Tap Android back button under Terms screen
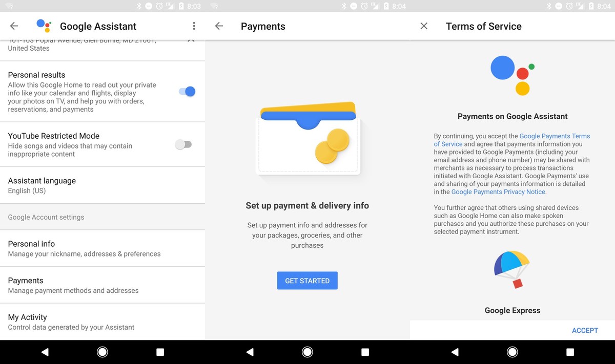The width and height of the screenshot is (615, 364). point(455,352)
